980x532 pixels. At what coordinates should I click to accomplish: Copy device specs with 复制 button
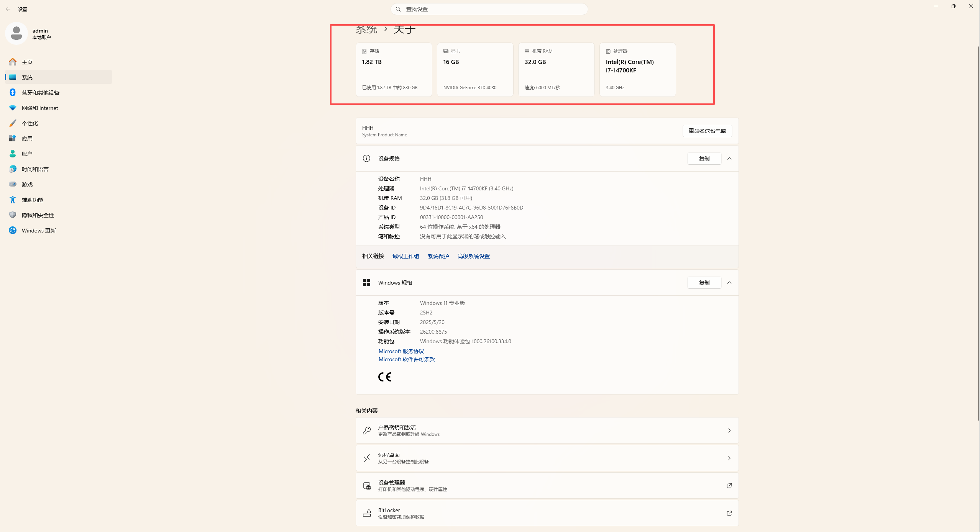[704, 159]
